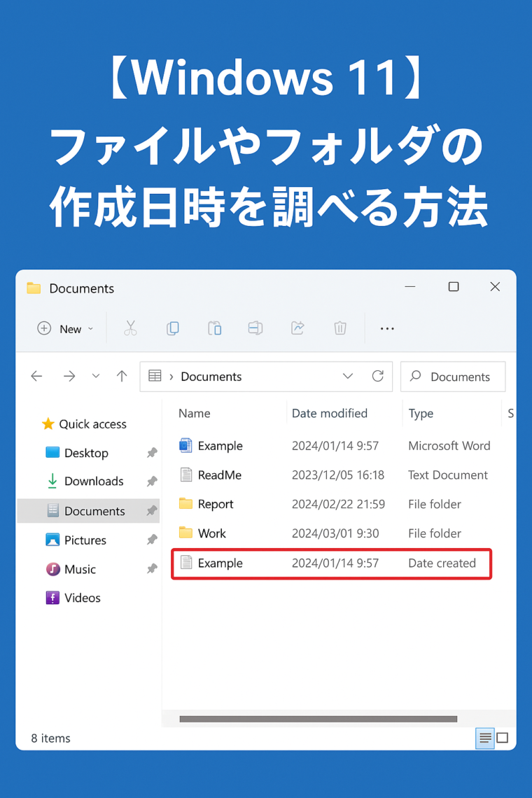This screenshot has height=798, width=532.
Task: Select Downloads in the navigation pane
Action: [93, 481]
